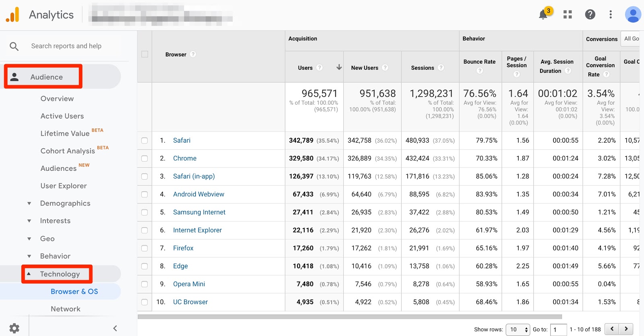Screen dimensions: 644x336
Task: Open User Explorer report
Action: tap(64, 186)
